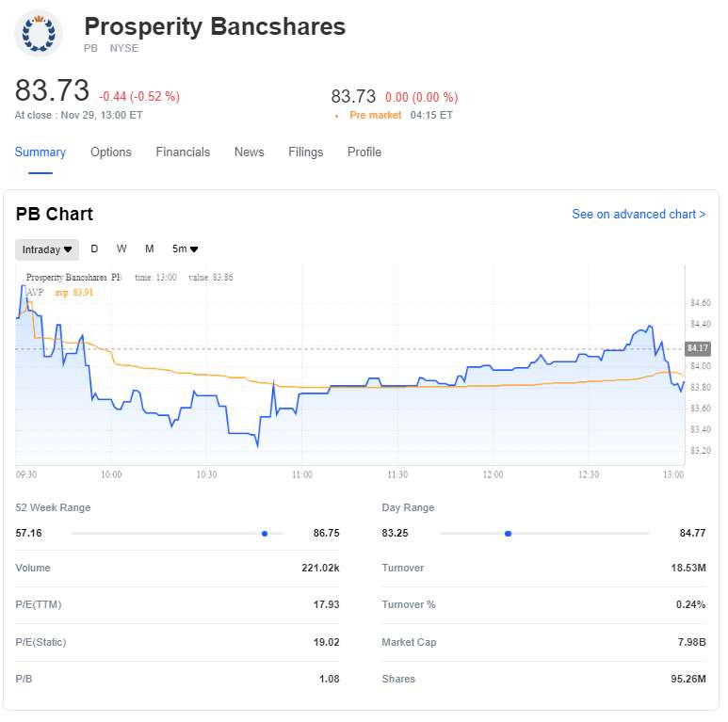Viewport: 728px width, 722px height.
Task: View the Profile tab
Action: [x=364, y=152]
